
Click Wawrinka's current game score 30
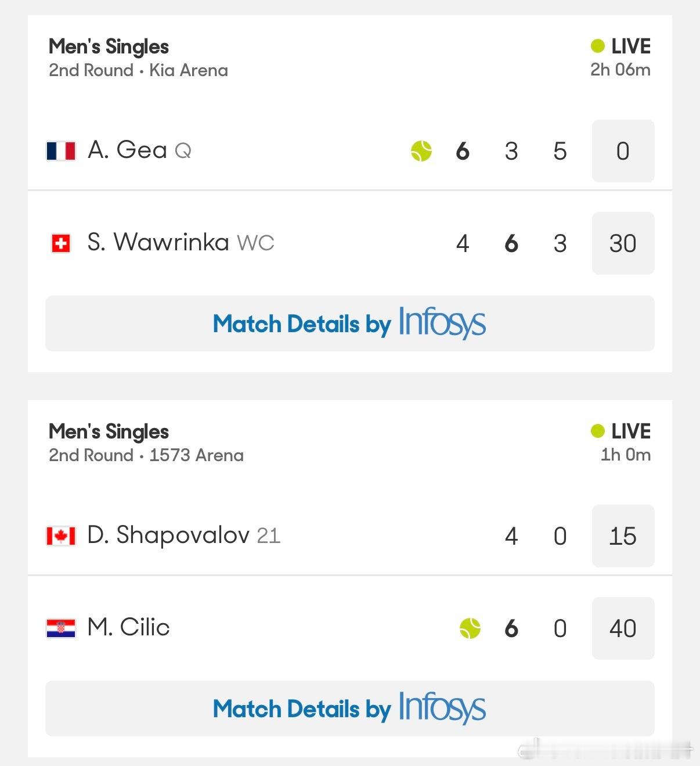click(623, 243)
